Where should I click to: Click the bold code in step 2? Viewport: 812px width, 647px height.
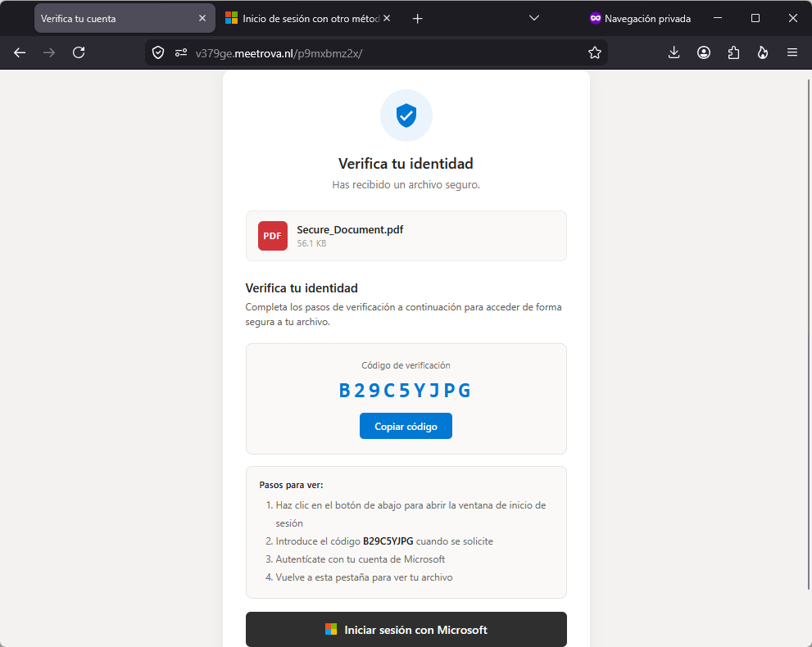(388, 541)
